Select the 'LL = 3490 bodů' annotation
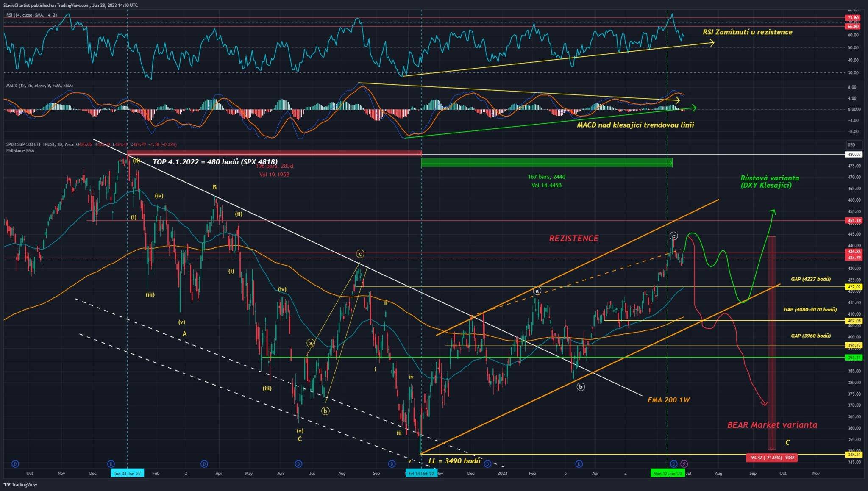The height and width of the screenshot is (491, 868). pyautogui.click(x=454, y=461)
